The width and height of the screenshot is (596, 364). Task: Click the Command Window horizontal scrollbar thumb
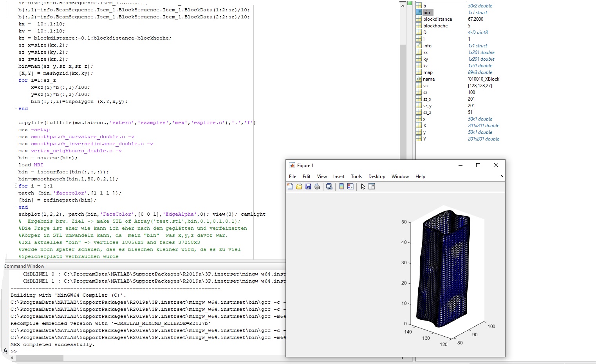tap(39, 358)
